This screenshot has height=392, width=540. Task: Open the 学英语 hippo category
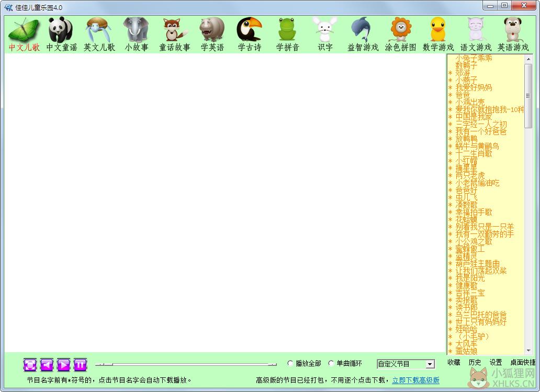[212, 35]
